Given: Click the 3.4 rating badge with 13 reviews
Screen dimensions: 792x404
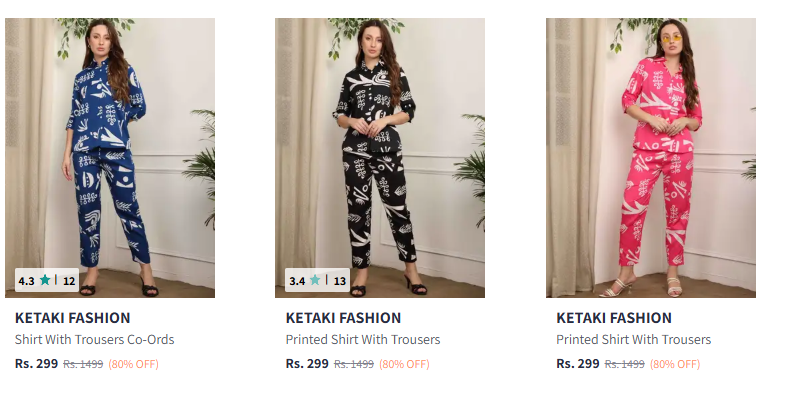Looking at the screenshot, I should point(318,281).
